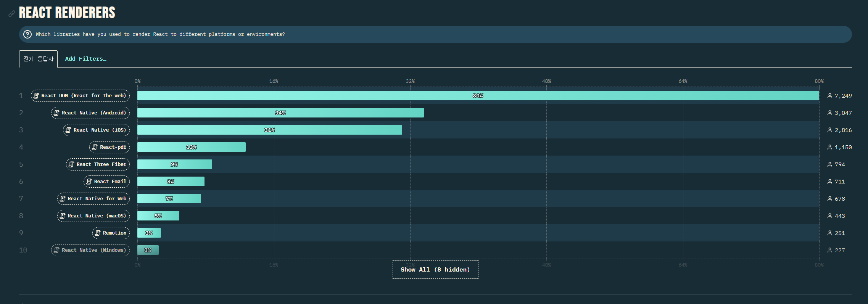Click the icon in React Native (Android) label
The width and height of the screenshot is (868, 304).
coord(56,113)
